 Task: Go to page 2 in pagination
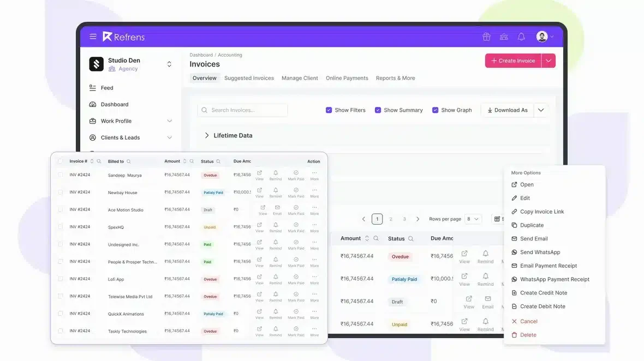pos(391,219)
